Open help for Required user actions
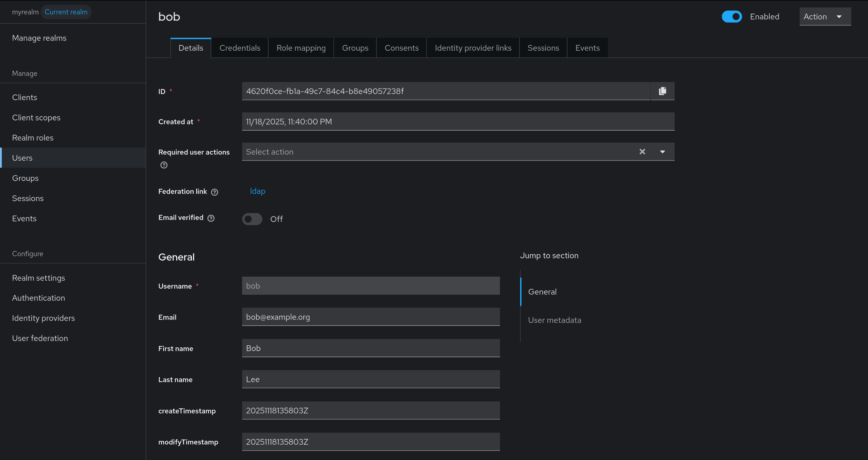 [x=164, y=165]
